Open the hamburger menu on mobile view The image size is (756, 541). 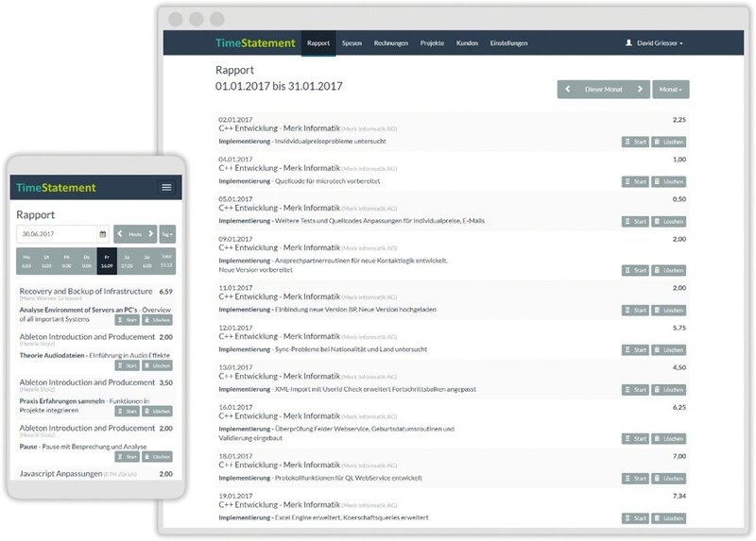(x=166, y=188)
